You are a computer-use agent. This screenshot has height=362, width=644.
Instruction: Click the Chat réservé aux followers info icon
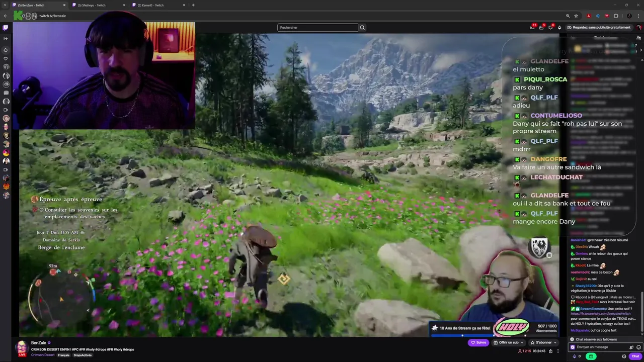pyautogui.click(x=572, y=339)
